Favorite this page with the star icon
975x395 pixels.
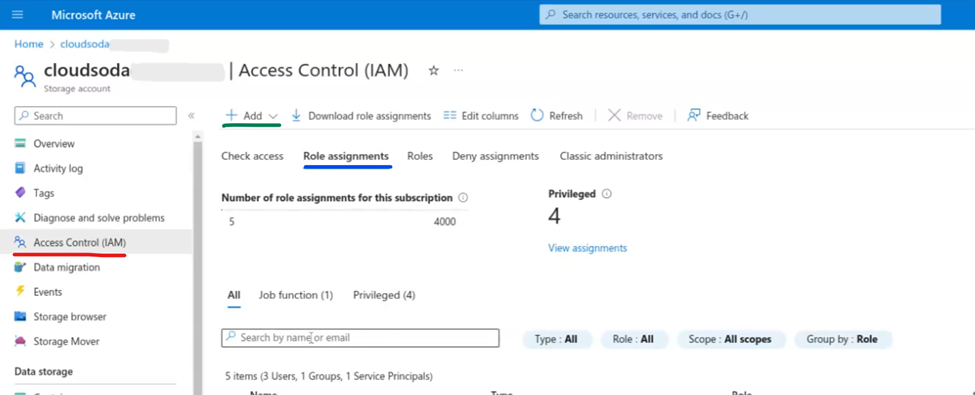point(434,71)
